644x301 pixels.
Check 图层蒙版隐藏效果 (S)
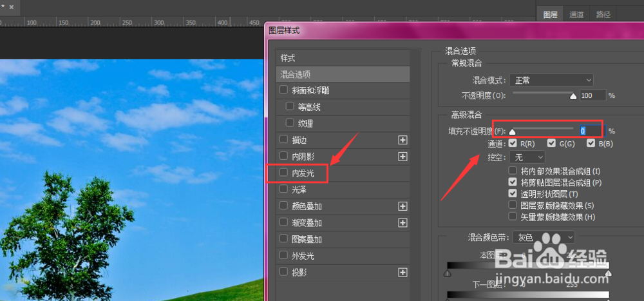coord(513,205)
